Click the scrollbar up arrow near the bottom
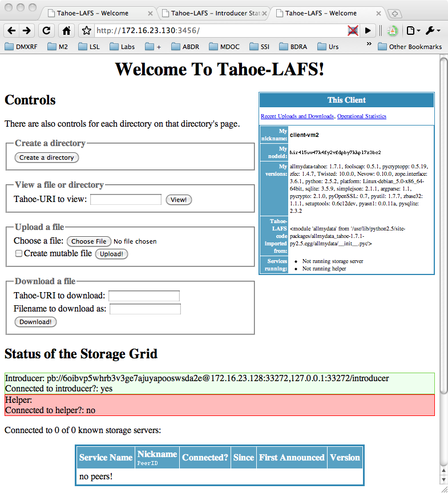Image resolution: width=448 pixels, height=493 pixels. tap(443, 471)
